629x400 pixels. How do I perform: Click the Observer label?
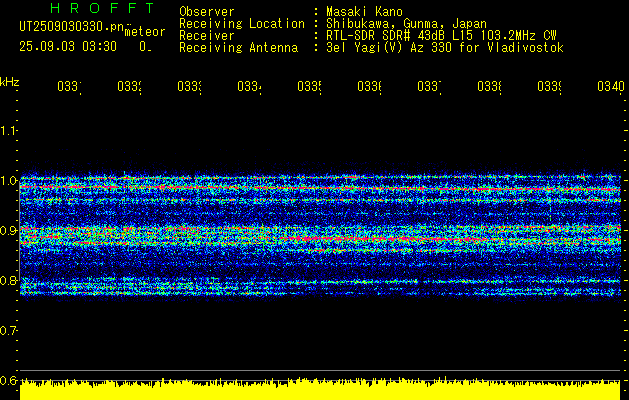click(x=207, y=11)
